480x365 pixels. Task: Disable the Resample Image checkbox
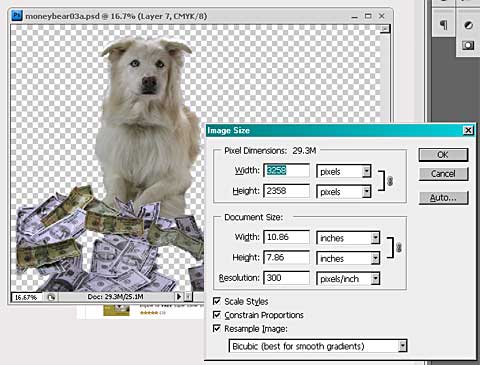point(217,329)
